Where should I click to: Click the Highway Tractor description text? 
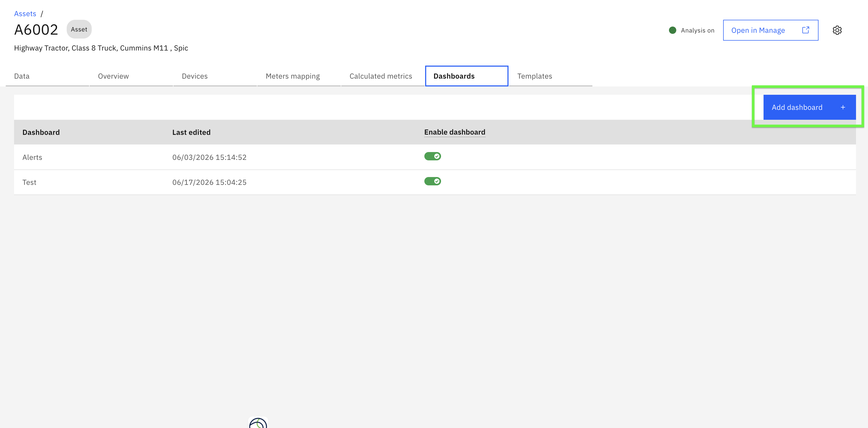101,48
